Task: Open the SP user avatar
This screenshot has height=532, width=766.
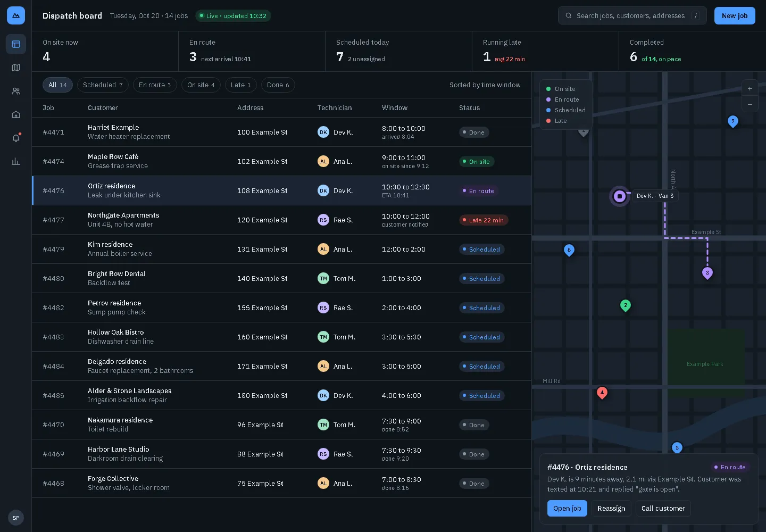Action: [x=16, y=518]
